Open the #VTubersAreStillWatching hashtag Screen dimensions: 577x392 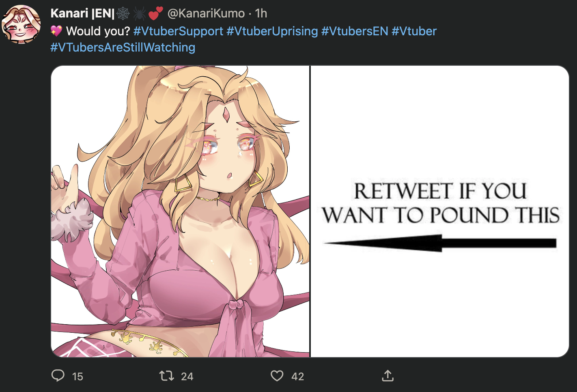click(123, 47)
